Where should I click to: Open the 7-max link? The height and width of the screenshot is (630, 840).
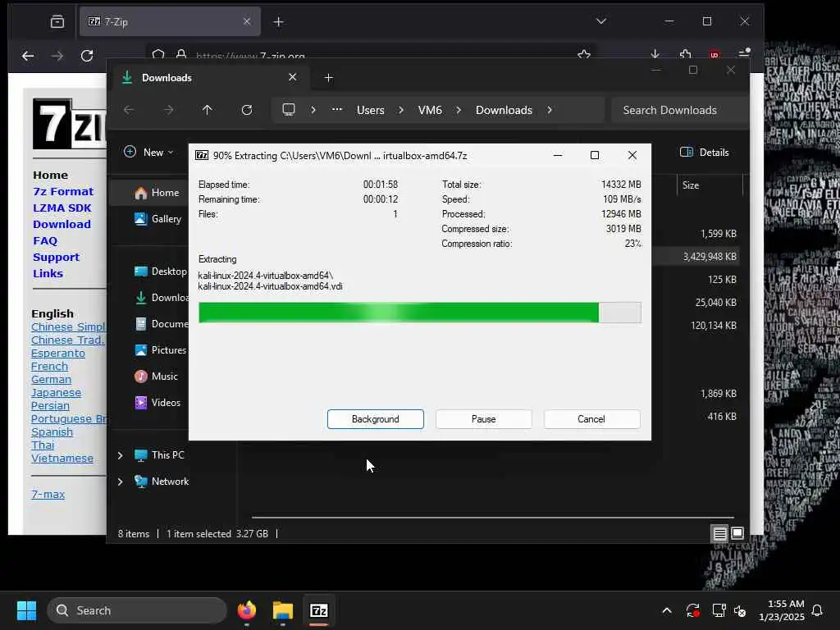coord(48,494)
